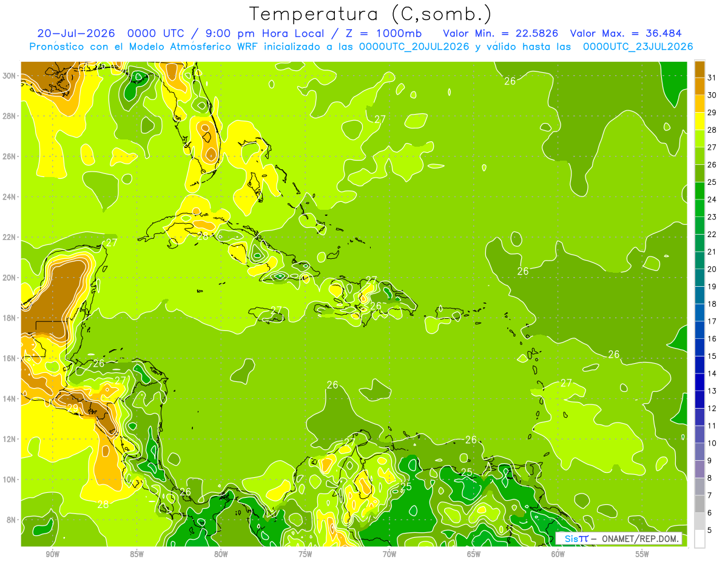Click the 22N latitude axis label
Screen dimensions: 728x562
[x=10, y=237]
